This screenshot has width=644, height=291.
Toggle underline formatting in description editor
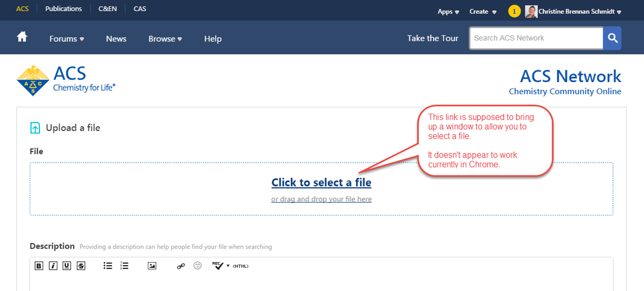click(67, 266)
